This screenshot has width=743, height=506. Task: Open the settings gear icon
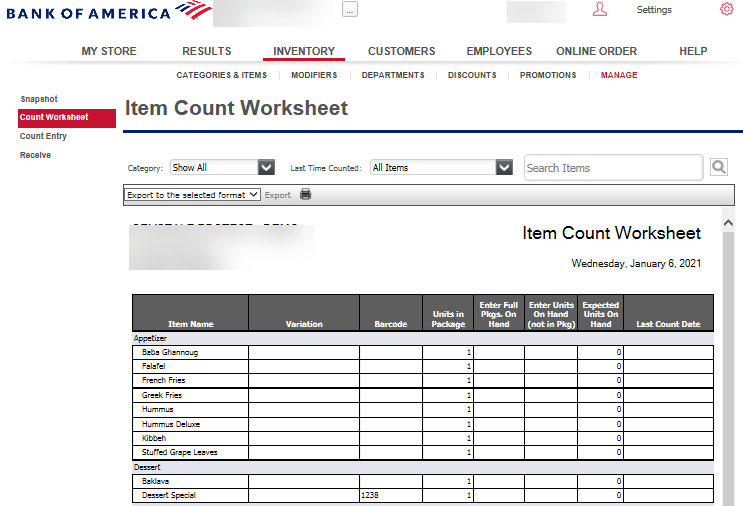tap(726, 10)
